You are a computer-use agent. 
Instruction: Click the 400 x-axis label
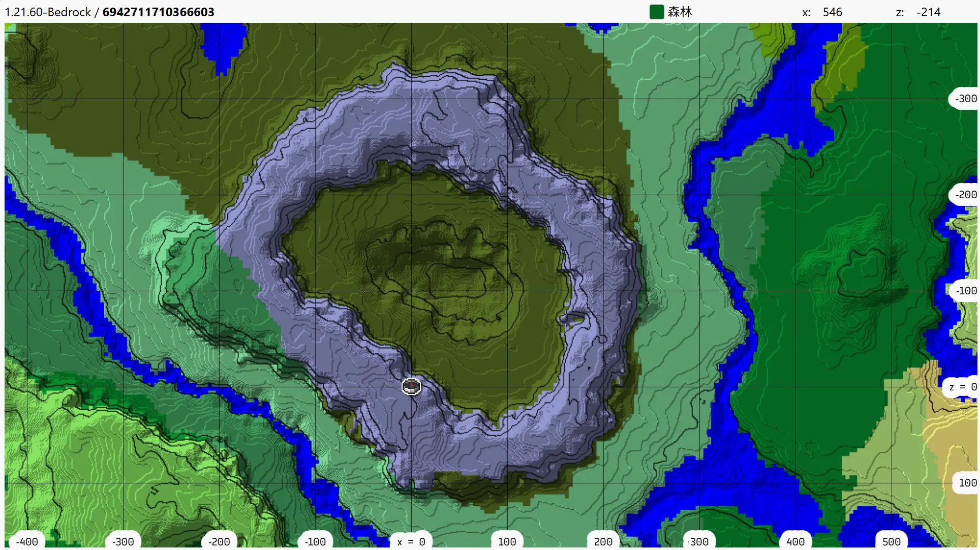[x=795, y=541]
